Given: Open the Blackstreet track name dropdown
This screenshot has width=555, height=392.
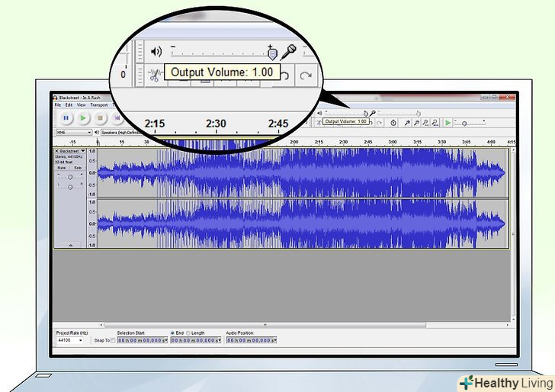Looking at the screenshot, I should pos(83,151).
